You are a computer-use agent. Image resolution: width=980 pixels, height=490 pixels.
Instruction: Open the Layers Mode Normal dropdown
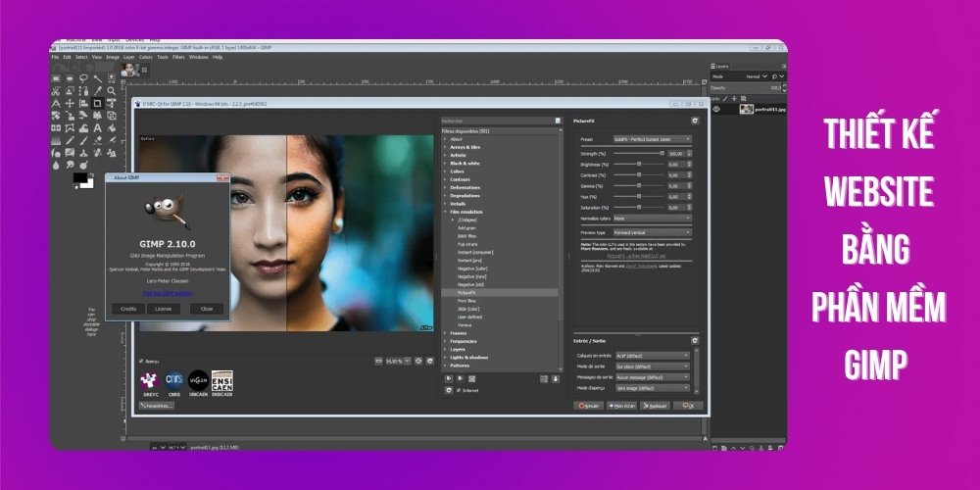tap(740, 76)
